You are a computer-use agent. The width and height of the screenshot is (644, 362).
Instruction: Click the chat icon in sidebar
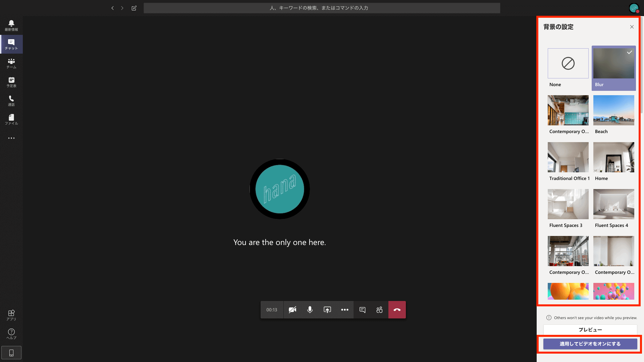(11, 44)
